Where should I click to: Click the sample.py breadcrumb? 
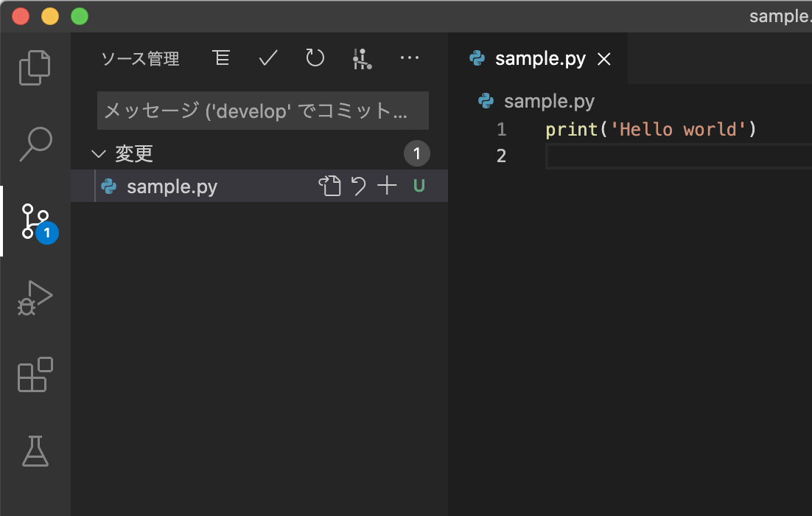(549, 101)
